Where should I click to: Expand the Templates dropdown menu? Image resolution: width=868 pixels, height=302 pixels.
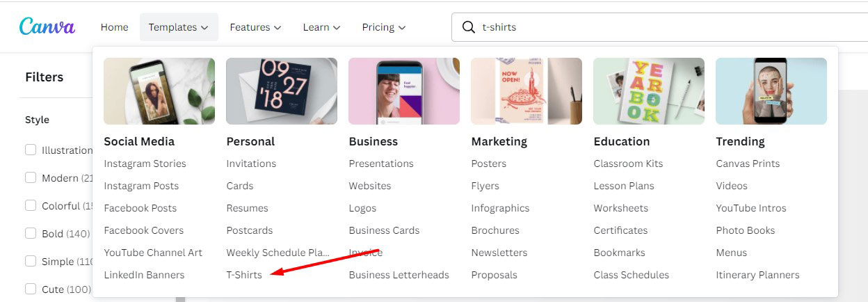pyautogui.click(x=179, y=27)
